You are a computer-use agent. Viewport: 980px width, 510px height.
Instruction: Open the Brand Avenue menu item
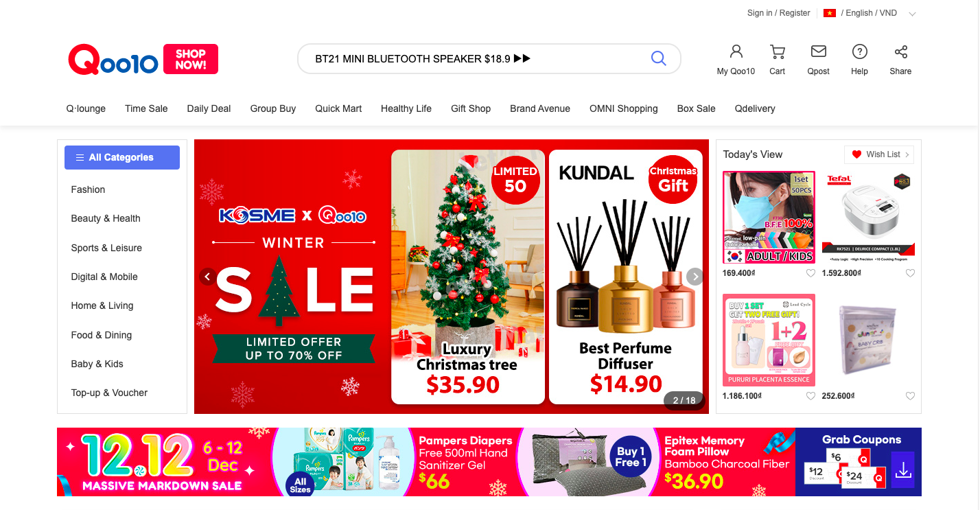pos(540,108)
